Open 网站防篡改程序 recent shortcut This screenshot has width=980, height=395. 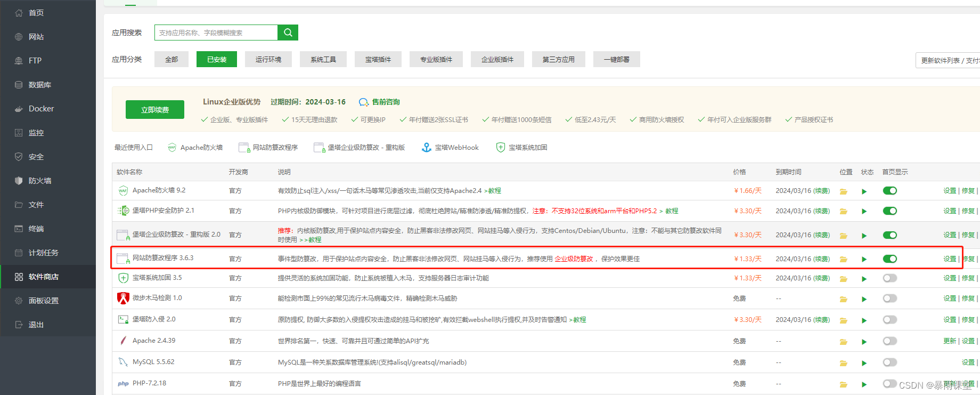click(268, 148)
